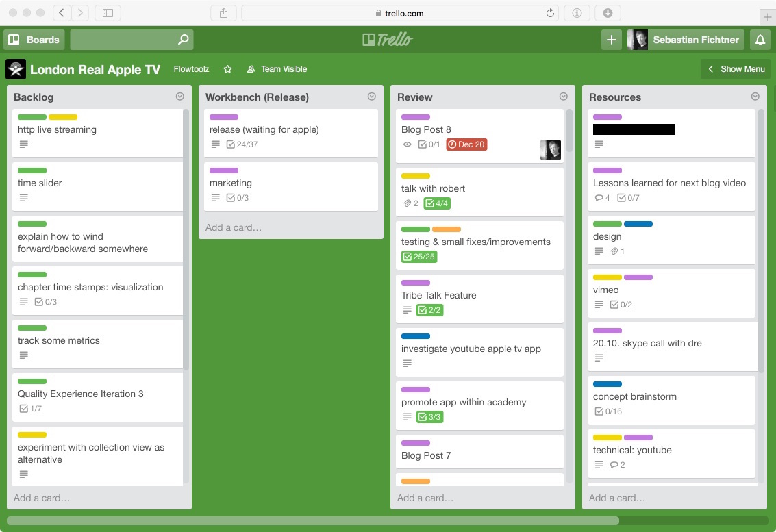
Task: Click the 4/4 checklist badge on talk with robert
Action: point(437,203)
